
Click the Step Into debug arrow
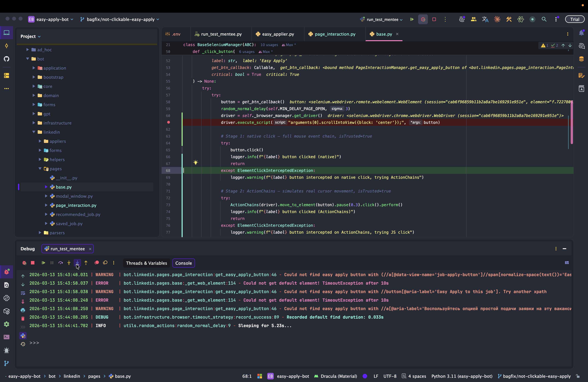coord(69,263)
